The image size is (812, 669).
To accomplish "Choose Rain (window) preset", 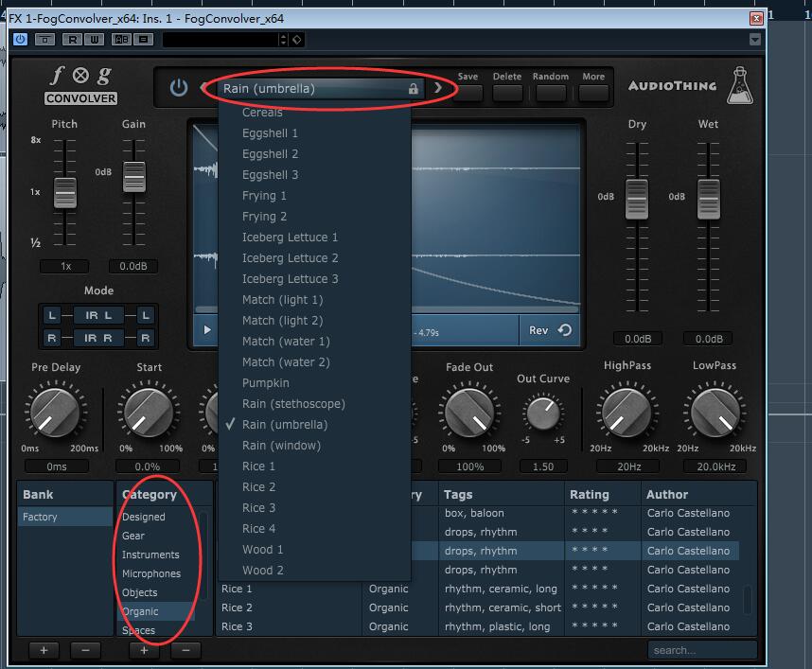I will 314,446.
